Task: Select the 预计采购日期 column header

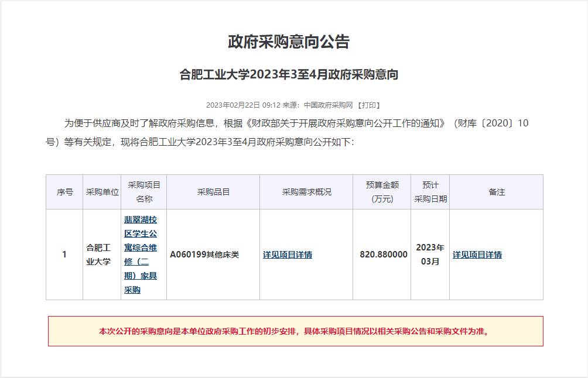Action: point(430,192)
